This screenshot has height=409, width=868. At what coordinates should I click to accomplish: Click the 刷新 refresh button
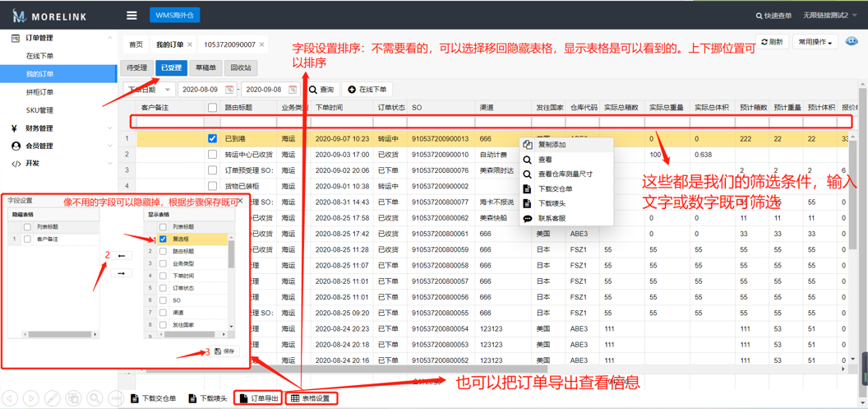pos(772,42)
